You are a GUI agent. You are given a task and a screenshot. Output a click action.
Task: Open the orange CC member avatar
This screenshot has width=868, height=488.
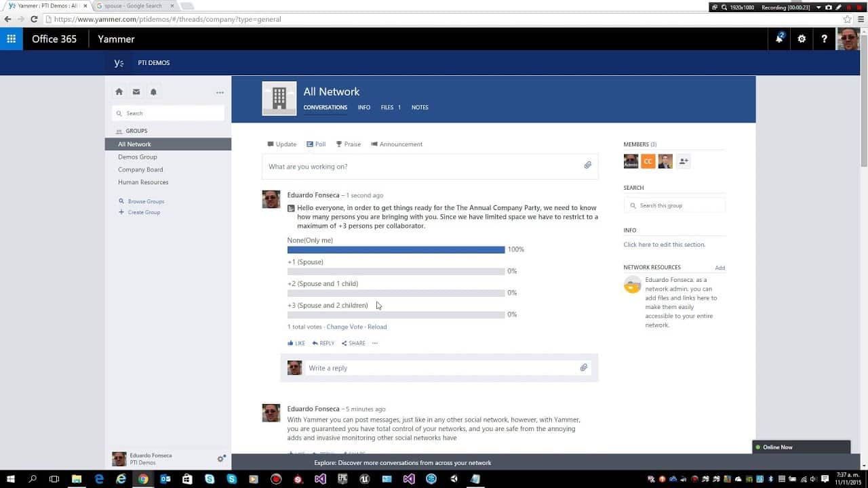pyautogui.click(x=648, y=161)
